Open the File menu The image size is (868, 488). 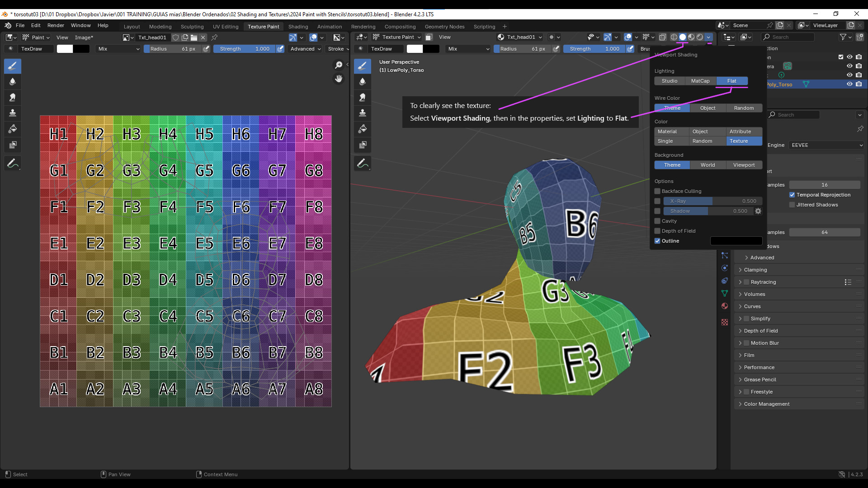[x=20, y=25]
